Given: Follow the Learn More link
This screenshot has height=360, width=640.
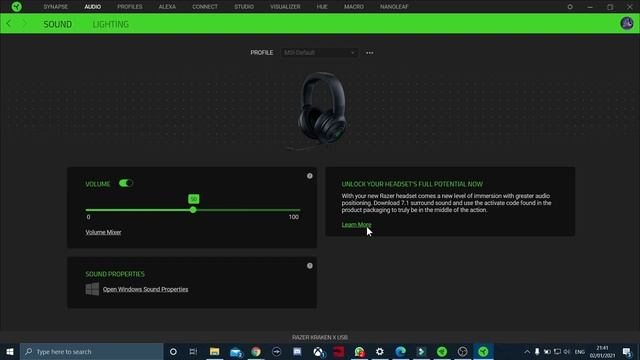Looking at the screenshot, I should (x=356, y=225).
